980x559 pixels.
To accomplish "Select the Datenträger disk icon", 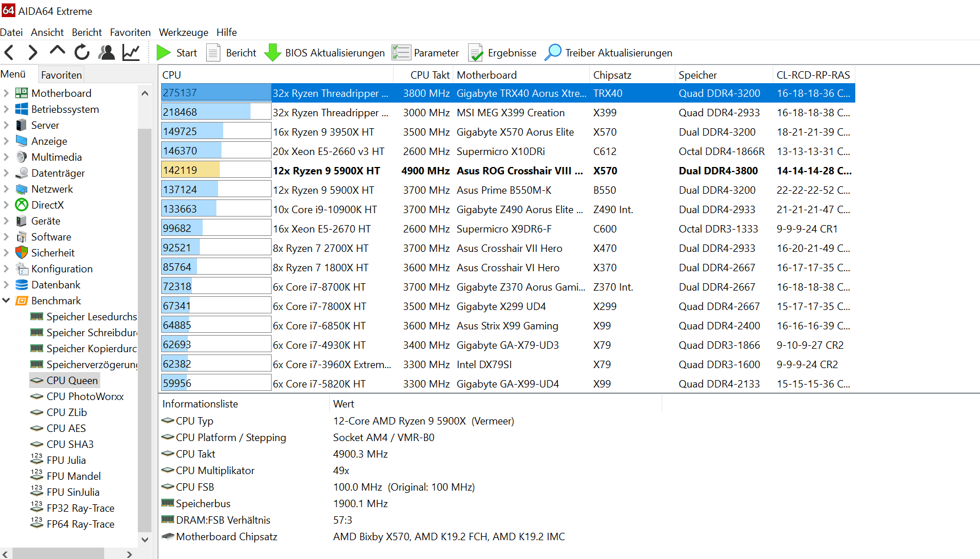I will tap(22, 173).
